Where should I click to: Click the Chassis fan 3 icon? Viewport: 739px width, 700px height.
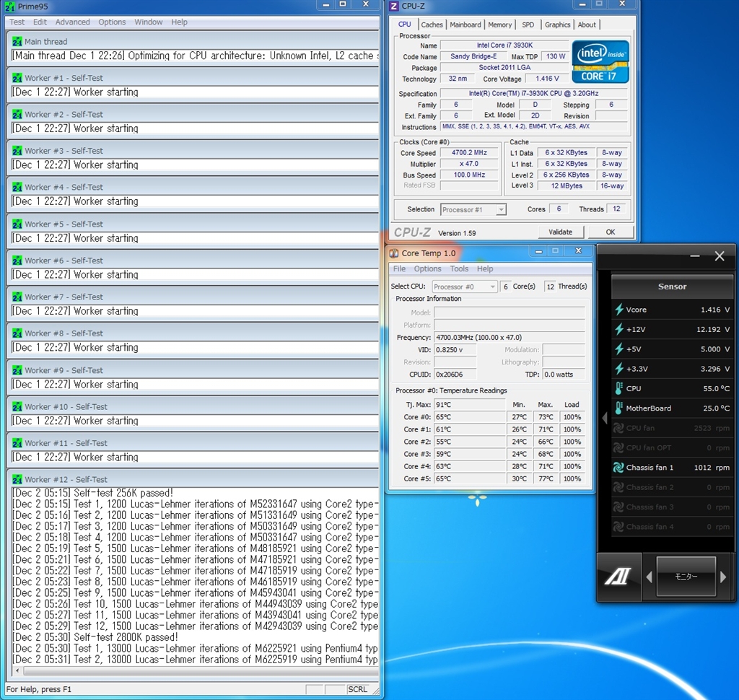pos(618,507)
